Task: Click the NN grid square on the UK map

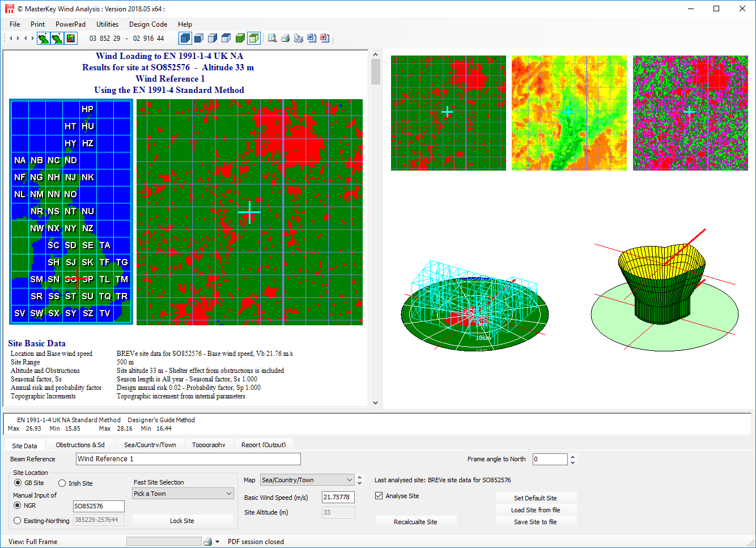Action: [54, 194]
